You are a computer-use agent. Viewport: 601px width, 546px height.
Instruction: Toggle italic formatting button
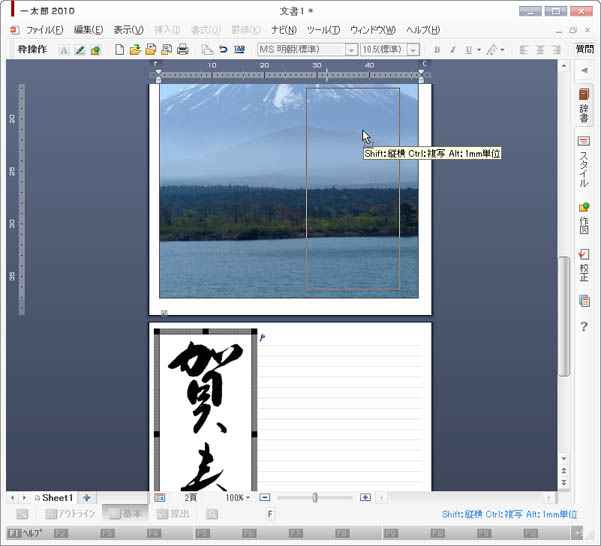[452, 49]
